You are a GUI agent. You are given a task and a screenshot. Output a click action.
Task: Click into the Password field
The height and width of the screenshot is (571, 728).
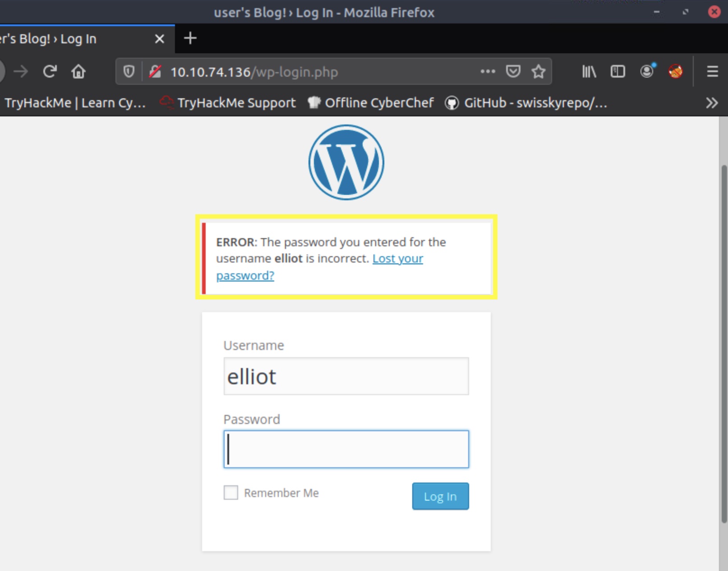346,449
